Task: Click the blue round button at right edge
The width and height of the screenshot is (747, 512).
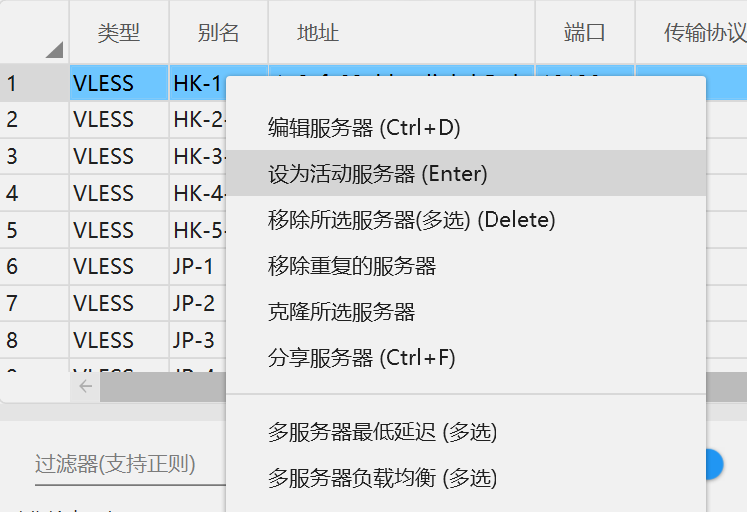Action: coord(714,464)
